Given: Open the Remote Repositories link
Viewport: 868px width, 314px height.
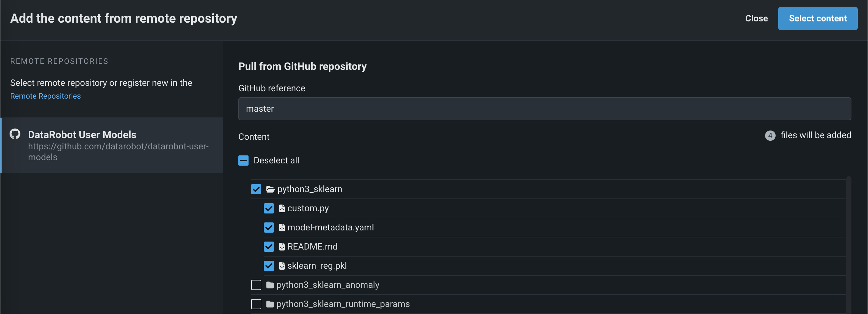Looking at the screenshot, I should point(46,96).
